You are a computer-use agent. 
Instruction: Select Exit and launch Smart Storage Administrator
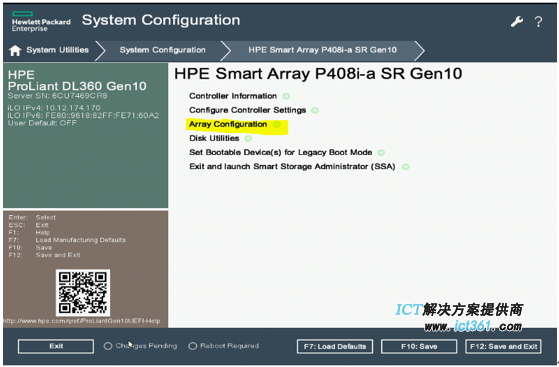click(x=292, y=167)
